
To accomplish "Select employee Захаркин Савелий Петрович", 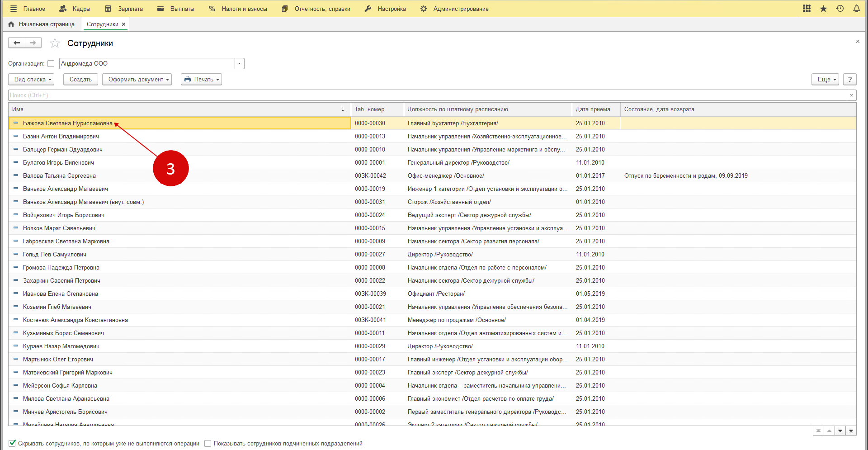I will tap(61, 280).
